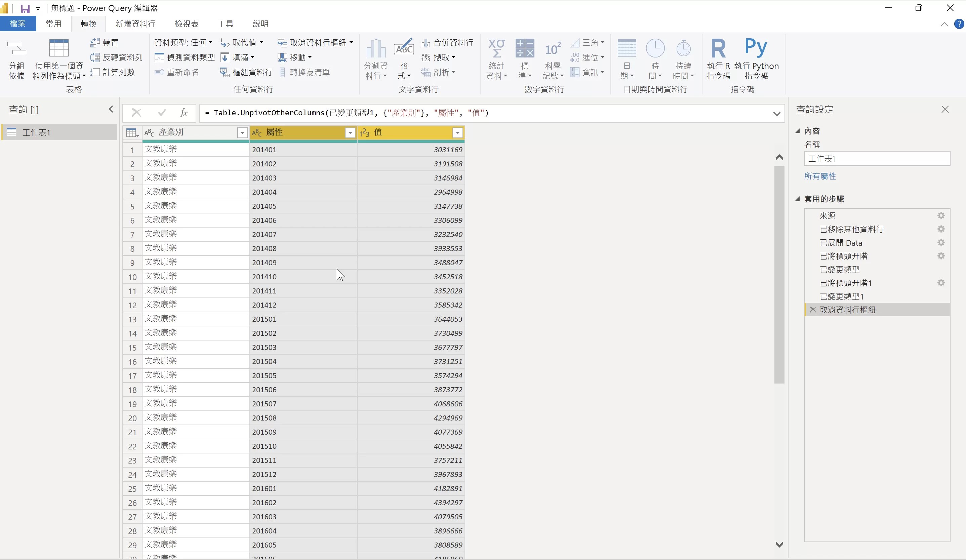
Task: Open the 檢視表 ribbon tab
Action: (186, 24)
